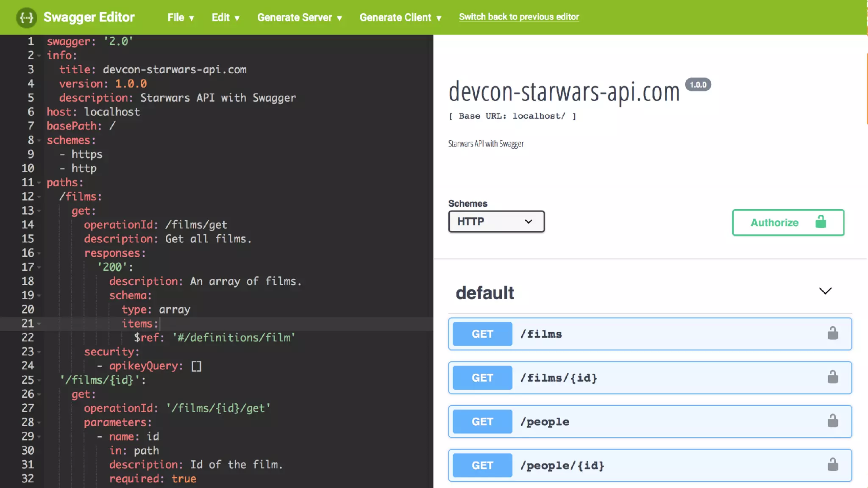Click the lock icon on GET /films/{id}
868x488 pixels.
click(832, 377)
